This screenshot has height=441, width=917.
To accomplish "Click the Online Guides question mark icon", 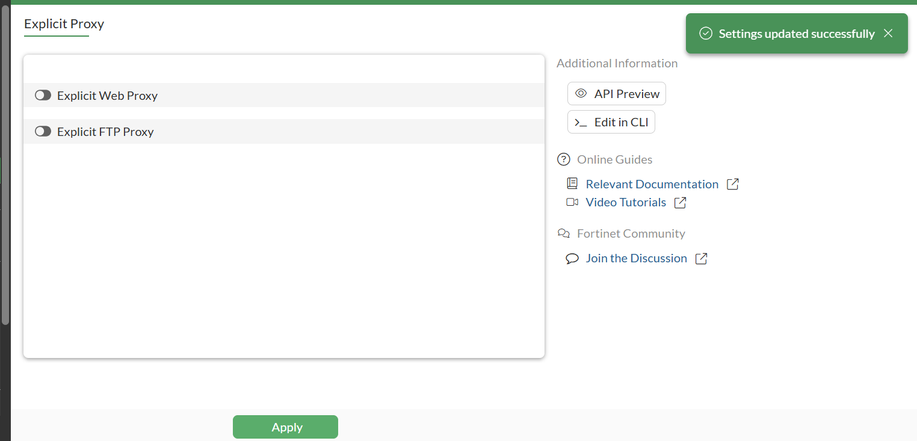I will [x=564, y=160].
